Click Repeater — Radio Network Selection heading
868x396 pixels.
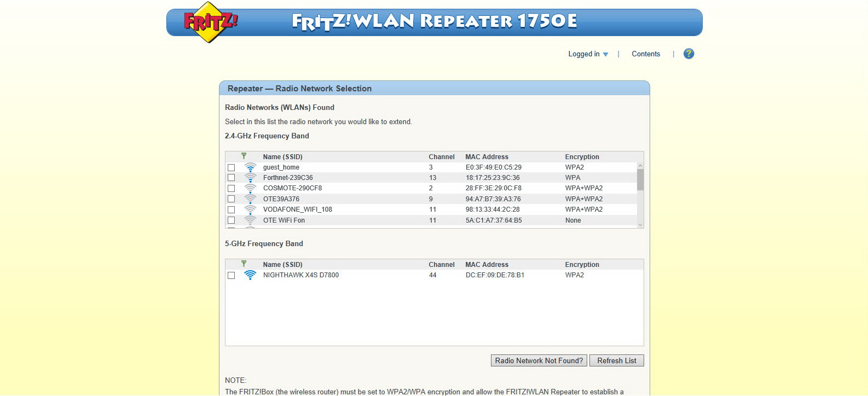click(x=299, y=89)
